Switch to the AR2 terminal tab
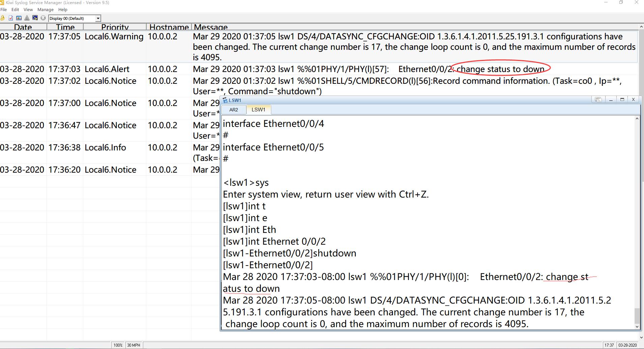Screen dimensions: 644x349 (x=234, y=110)
